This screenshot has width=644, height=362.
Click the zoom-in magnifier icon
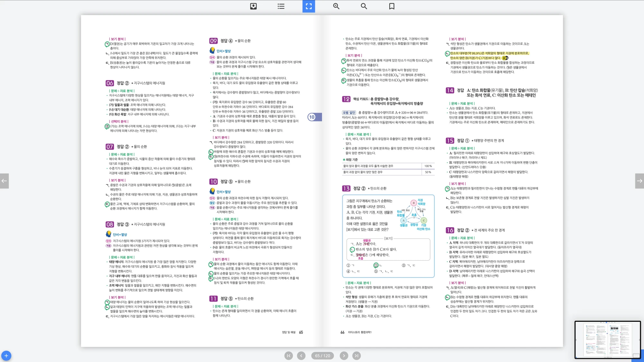(x=336, y=6)
